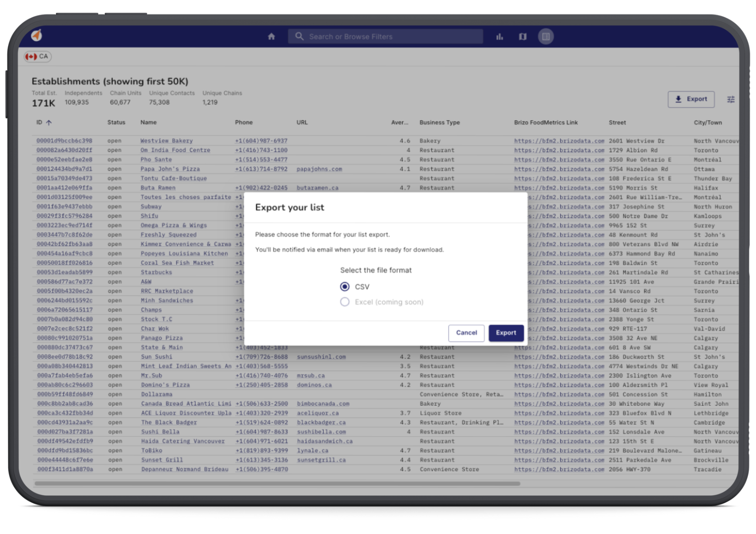
Task: Open the bar chart analytics icon
Action: pyautogui.click(x=499, y=36)
